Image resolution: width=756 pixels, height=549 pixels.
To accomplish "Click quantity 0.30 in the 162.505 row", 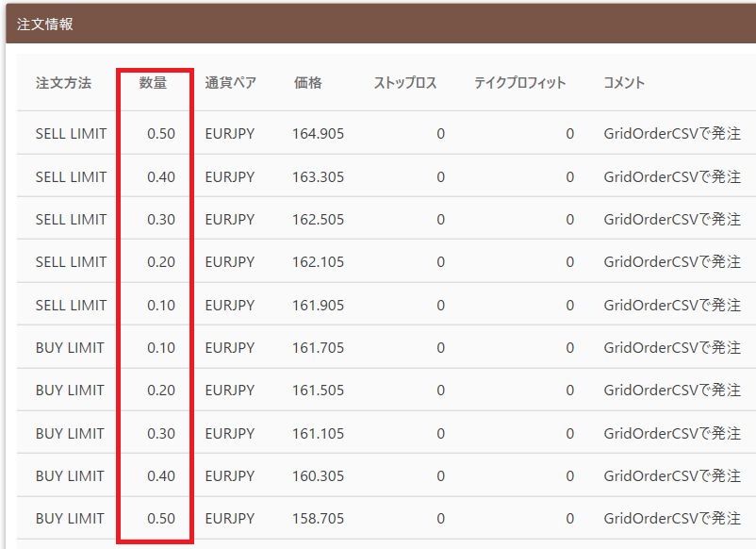I will pyautogui.click(x=161, y=220).
